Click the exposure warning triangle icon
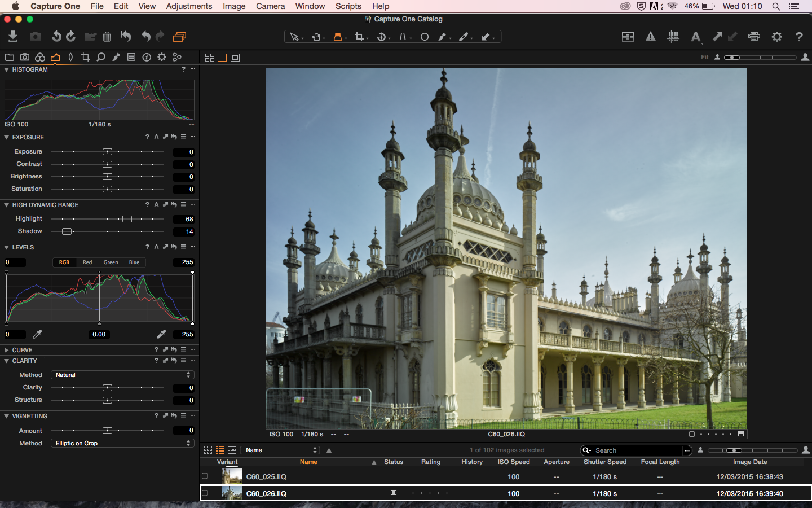This screenshot has height=508, width=812. click(650, 37)
